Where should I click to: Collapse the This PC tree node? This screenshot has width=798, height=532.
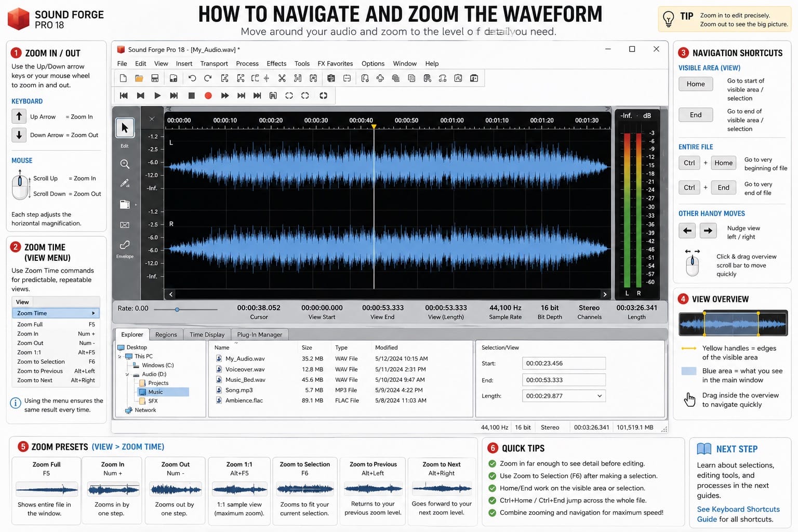click(x=119, y=356)
